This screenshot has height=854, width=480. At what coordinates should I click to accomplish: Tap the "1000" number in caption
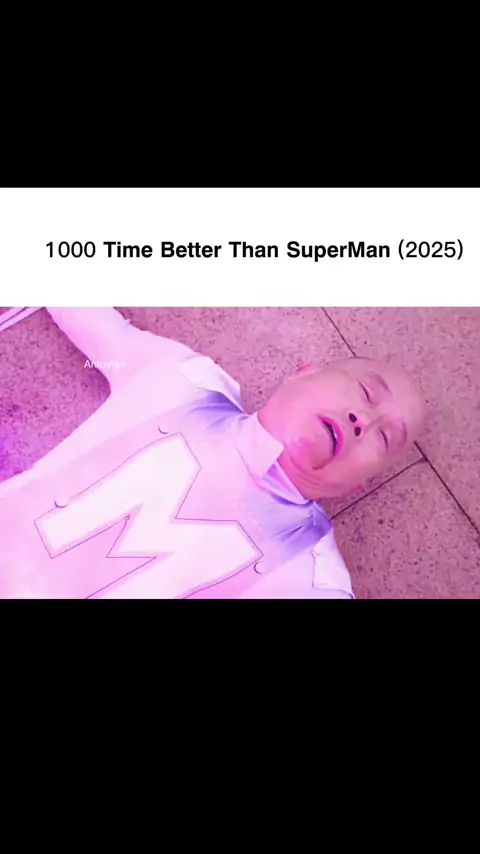[70, 251]
